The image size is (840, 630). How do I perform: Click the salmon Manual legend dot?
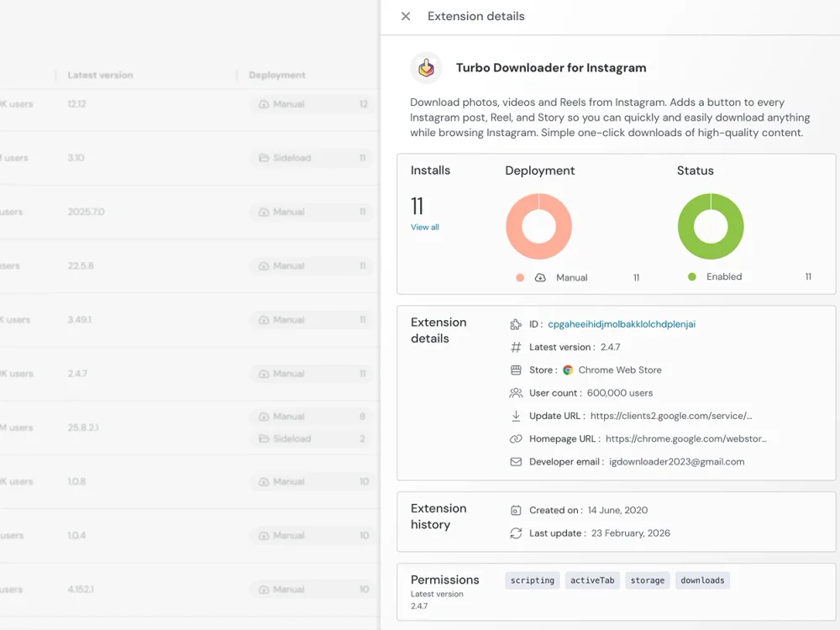coord(520,277)
